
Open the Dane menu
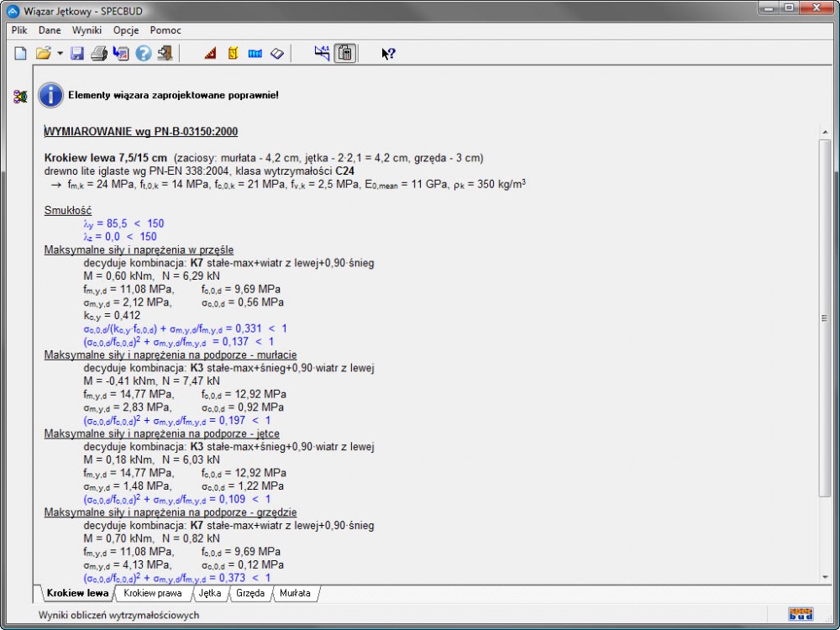[x=50, y=30]
